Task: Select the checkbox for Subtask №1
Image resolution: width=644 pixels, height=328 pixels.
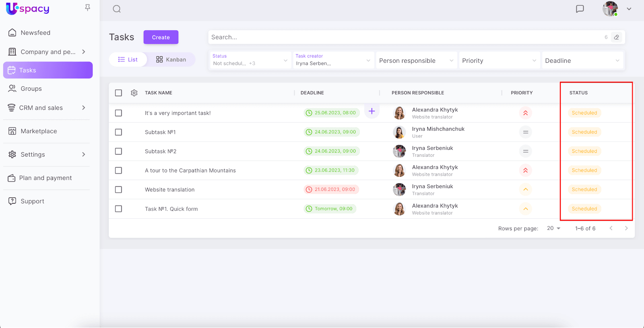Action: point(118,132)
